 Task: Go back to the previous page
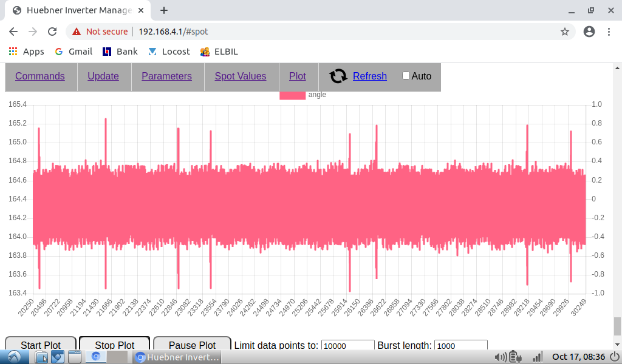13,32
